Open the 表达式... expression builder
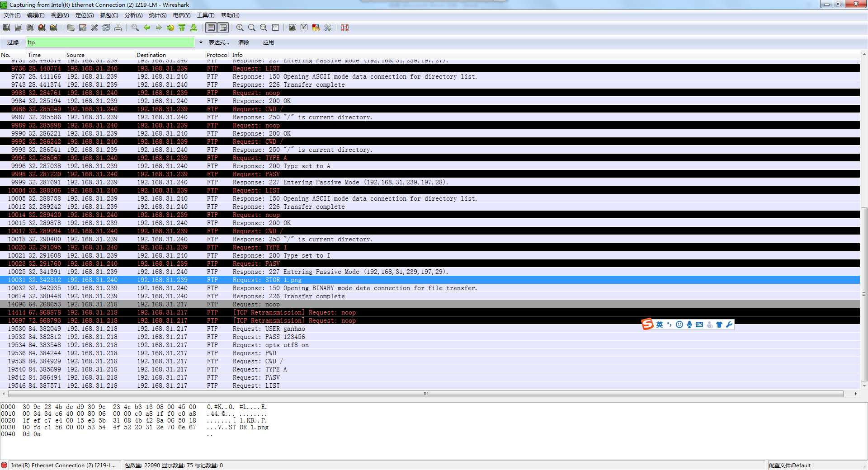The image size is (868, 470). [219, 42]
